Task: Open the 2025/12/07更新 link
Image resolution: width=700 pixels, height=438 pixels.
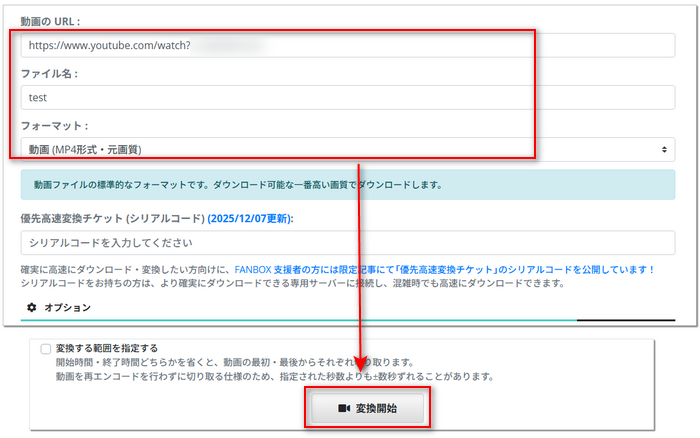Action: (x=250, y=218)
